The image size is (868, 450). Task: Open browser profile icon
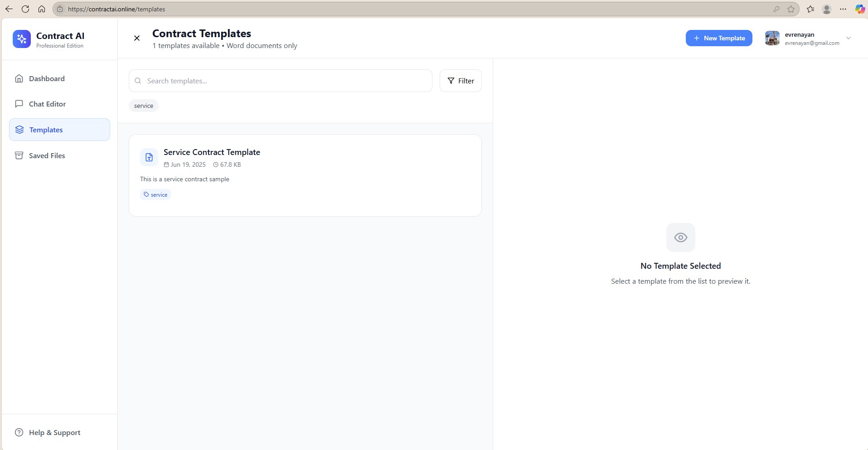[827, 9]
